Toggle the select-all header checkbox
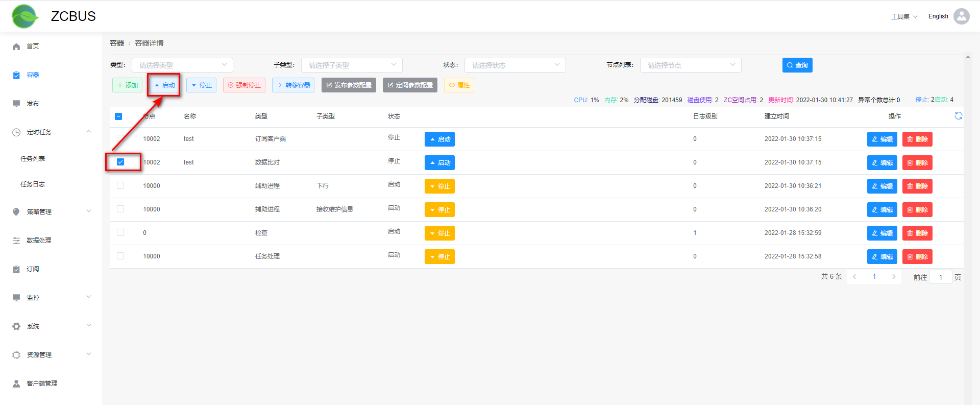The height and width of the screenshot is (405, 980). (x=118, y=116)
